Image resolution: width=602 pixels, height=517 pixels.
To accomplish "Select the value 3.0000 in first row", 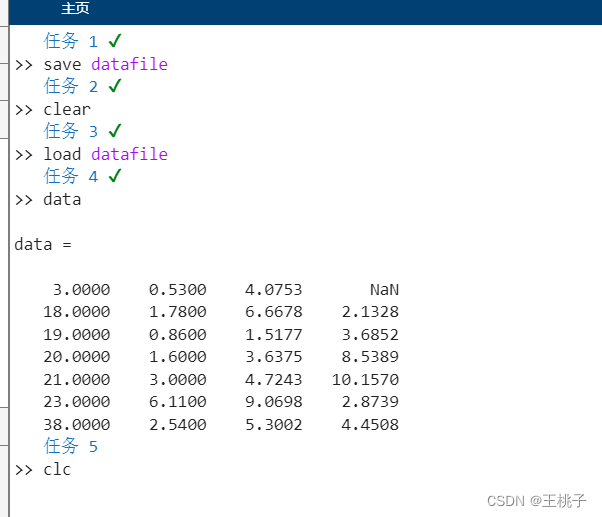I will click(x=81, y=289).
